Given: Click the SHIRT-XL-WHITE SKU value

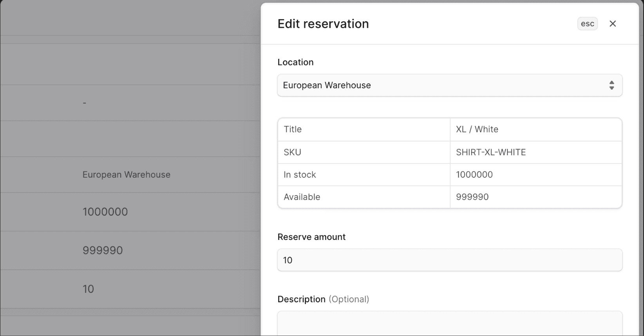Looking at the screenshot, I should (x=491, y=152).
